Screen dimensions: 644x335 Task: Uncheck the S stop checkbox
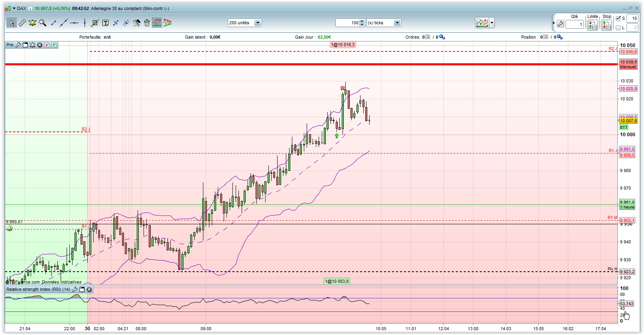coord(618,18)
